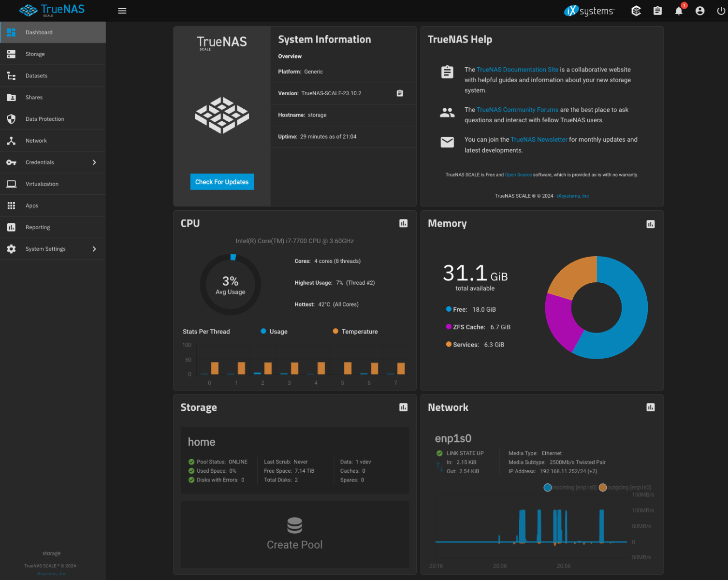Go to Datasets in the sidebar
Viewport: 728px width, 580px height.
pyautogui.click(x=53, y=76)
